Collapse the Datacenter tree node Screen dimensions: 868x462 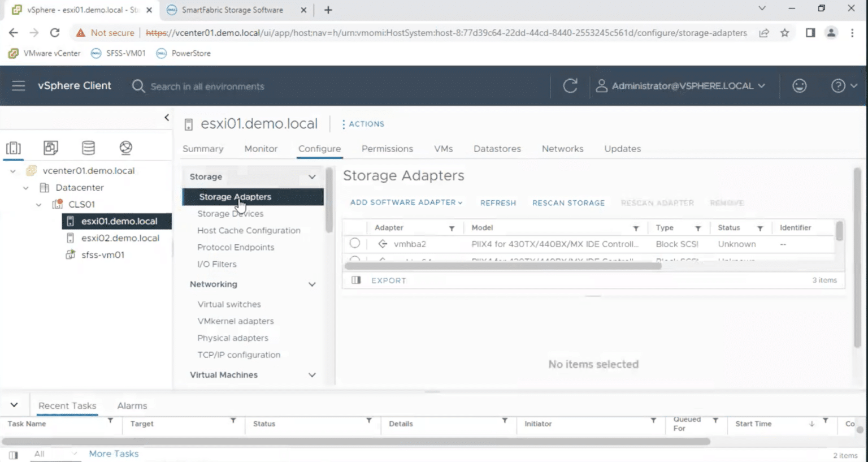[26, 188]
